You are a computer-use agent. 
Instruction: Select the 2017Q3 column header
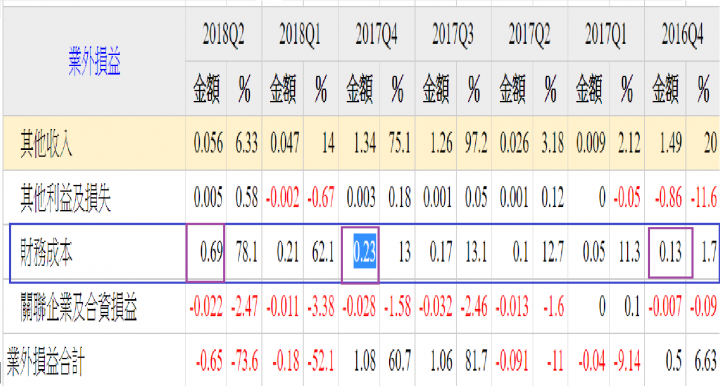[x=453, y=34]
